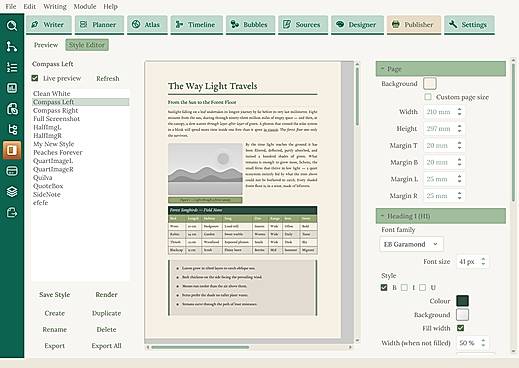Open the EB Garamond font family dropdown
The image size is (519, 368).
click(x=412, y=244)
